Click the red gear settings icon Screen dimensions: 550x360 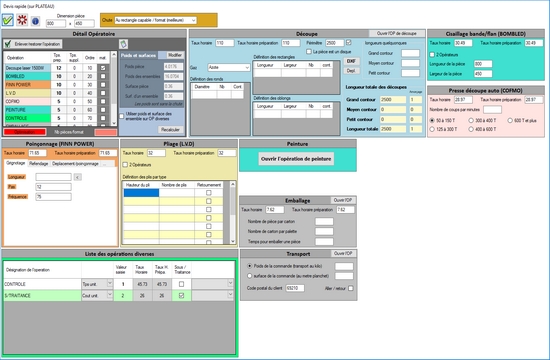click(x=22, y=20)
